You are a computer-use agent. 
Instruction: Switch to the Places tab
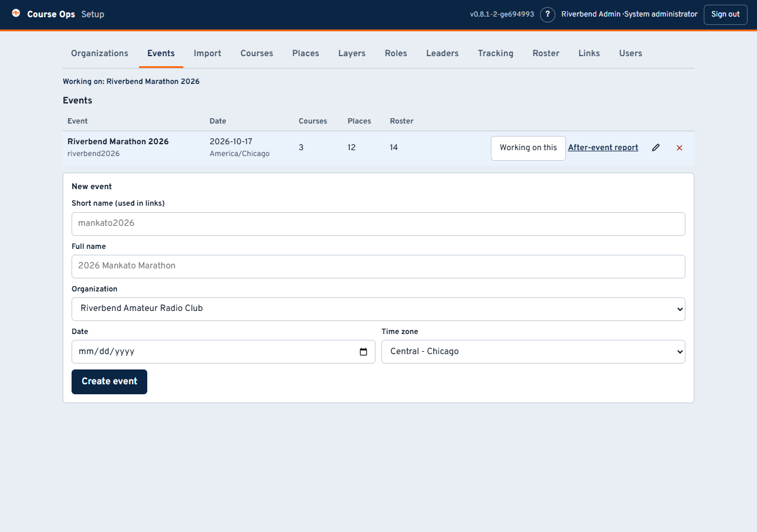coord(306,53)
